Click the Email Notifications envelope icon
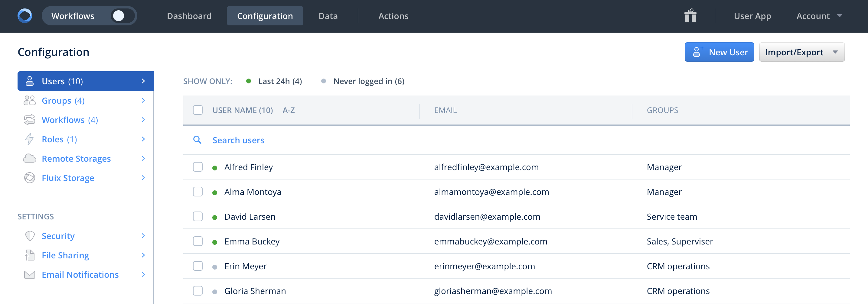Image resolution: width=868 pixels, height=304 pixels. (x=30, y=275)
